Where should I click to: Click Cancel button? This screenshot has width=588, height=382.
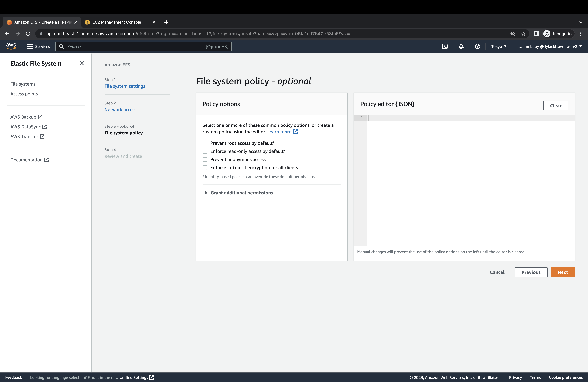[x=497, y=272]
